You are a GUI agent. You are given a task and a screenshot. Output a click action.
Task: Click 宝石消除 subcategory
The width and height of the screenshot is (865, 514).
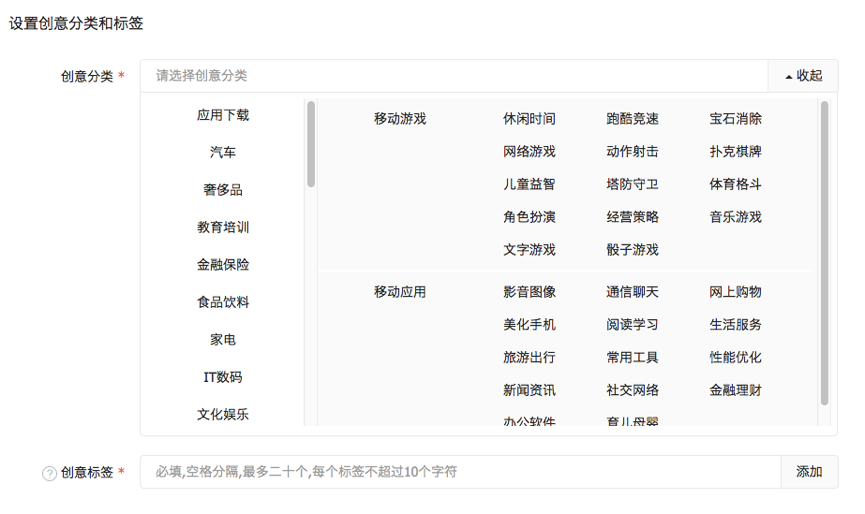[x=735, y=119]
